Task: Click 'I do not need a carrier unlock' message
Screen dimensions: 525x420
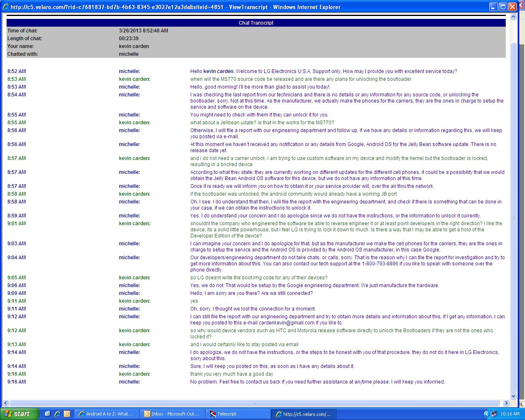Action: (339, 161)
